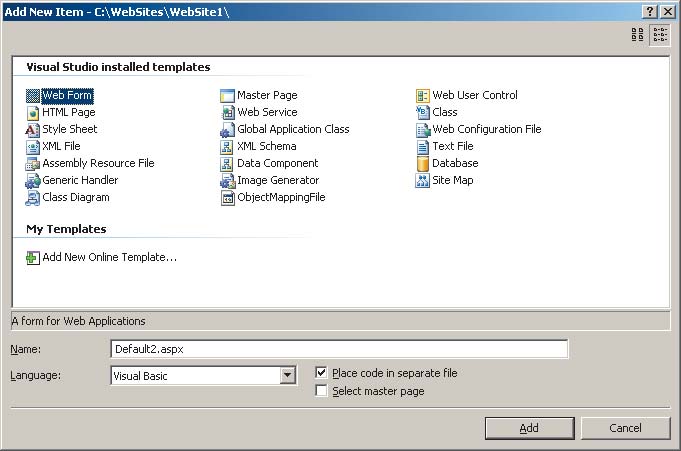Click the Name field containing Default2.aspx
This screenshot has height=451, width=681.
pyautogui.click(x=339, y=349)
